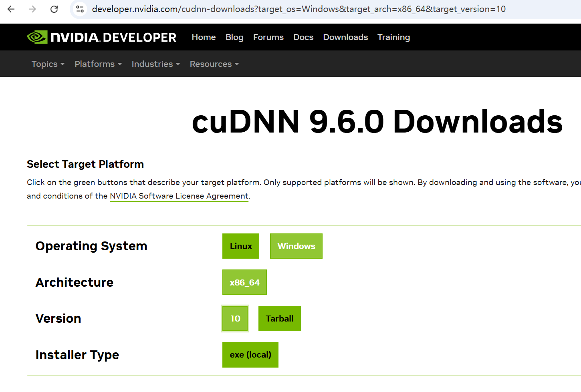Click the Operating System label
The height and width of the screenshot is (392, 581).
click(x=91, y=246)
